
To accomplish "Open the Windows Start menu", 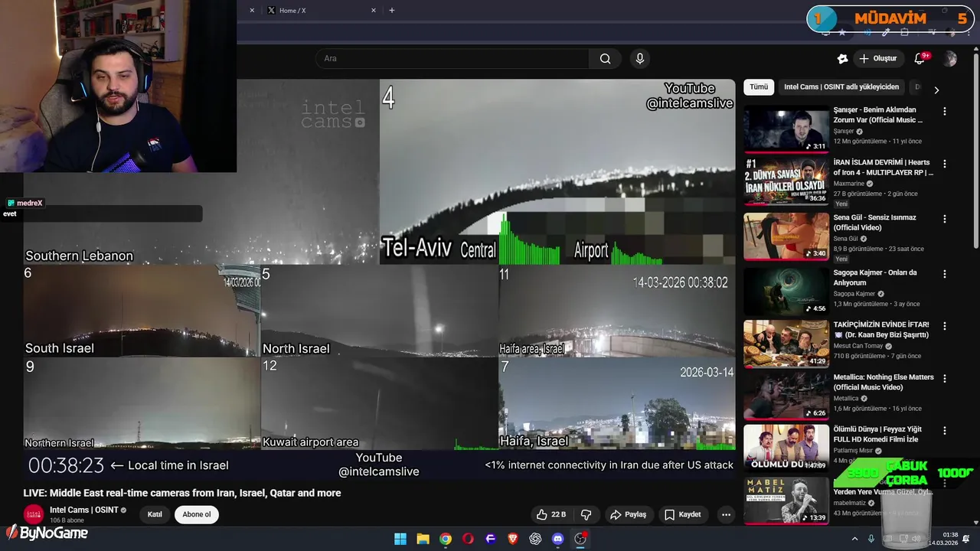I will [x=400, y=539].
